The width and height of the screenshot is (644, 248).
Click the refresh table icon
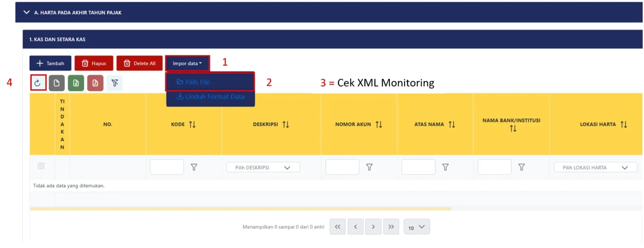(38, 83)
